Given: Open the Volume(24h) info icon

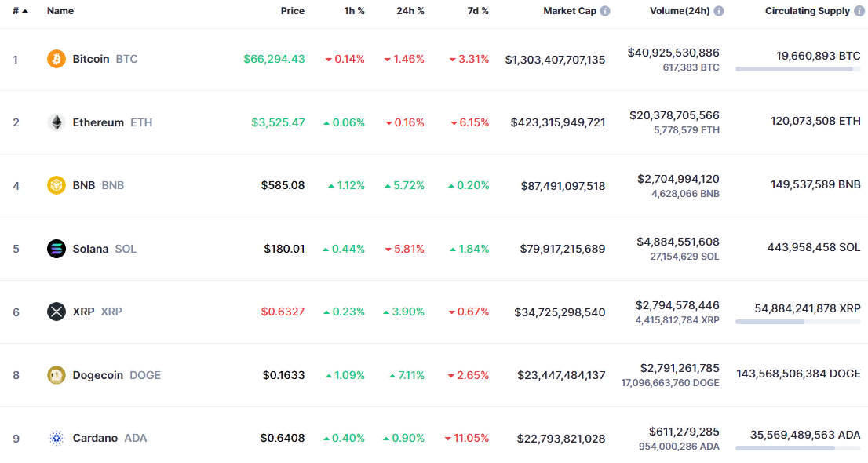Looking at the screenshot, I should pyautogui.click(x=719, y=11).
